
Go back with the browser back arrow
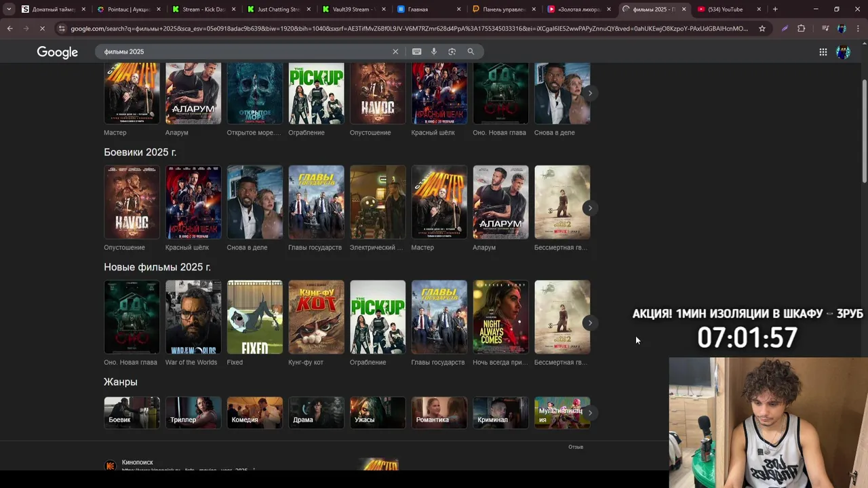[10, 28]
